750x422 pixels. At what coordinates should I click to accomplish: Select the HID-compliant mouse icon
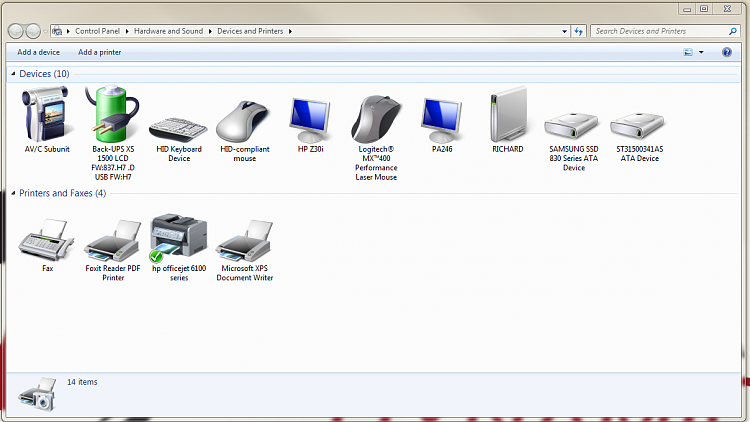(244, 121)
